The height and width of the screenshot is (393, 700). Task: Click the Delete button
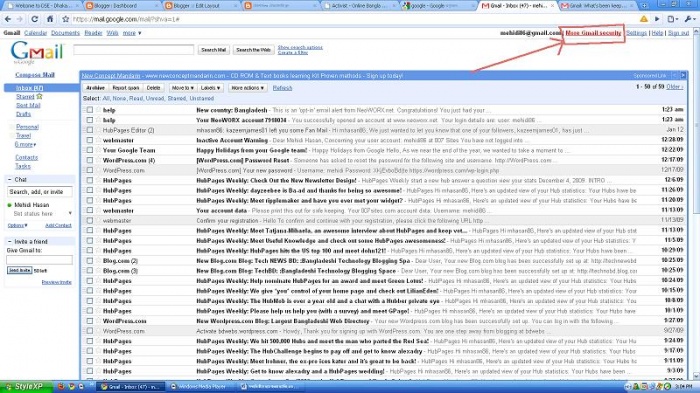coord(153,88)
